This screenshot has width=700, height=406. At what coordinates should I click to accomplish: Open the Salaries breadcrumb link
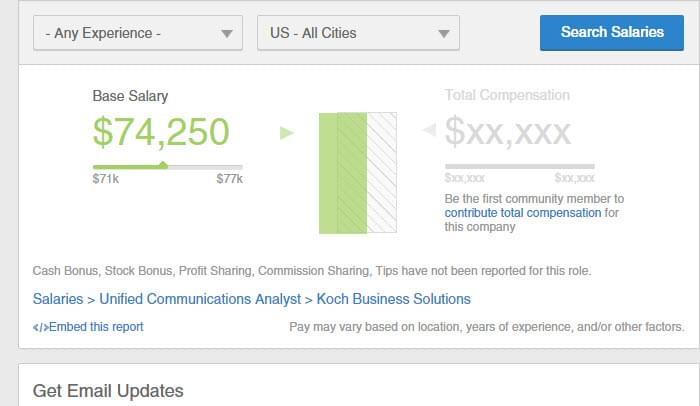click(x=58, y=299)
